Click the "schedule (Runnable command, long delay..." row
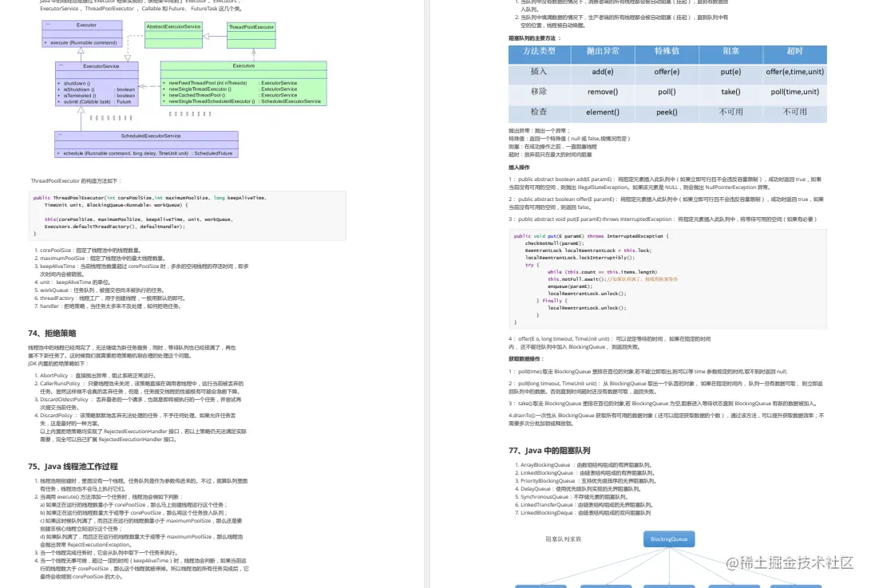Screen dimensions: 871x588 tap(147, 153)
